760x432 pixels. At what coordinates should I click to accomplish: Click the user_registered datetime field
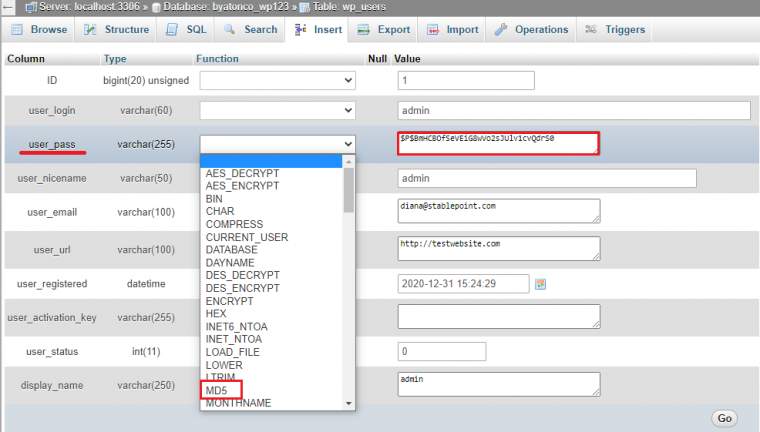coord(463,284)
